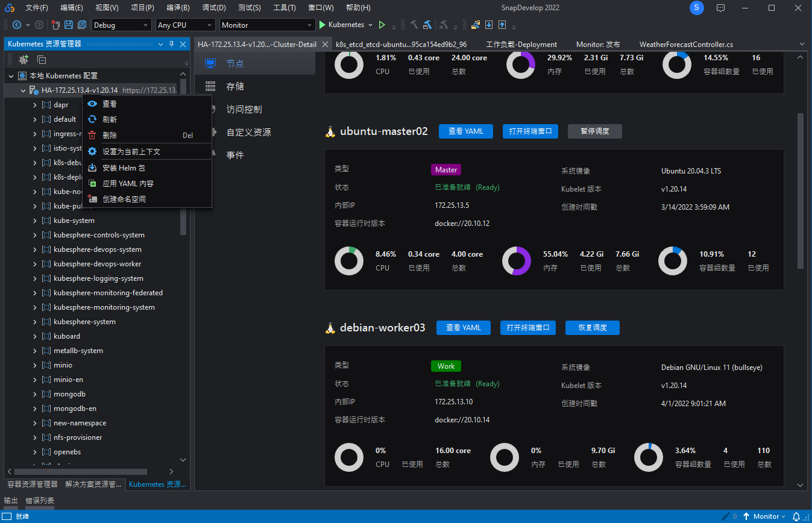Expand the kube-system namespace

(35, 221)
